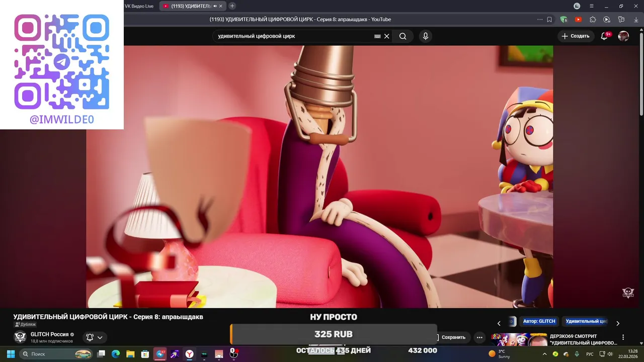Bookmark this page with the bookmark icon
Viewport: 644px width, 362px height.
point(549,20)
